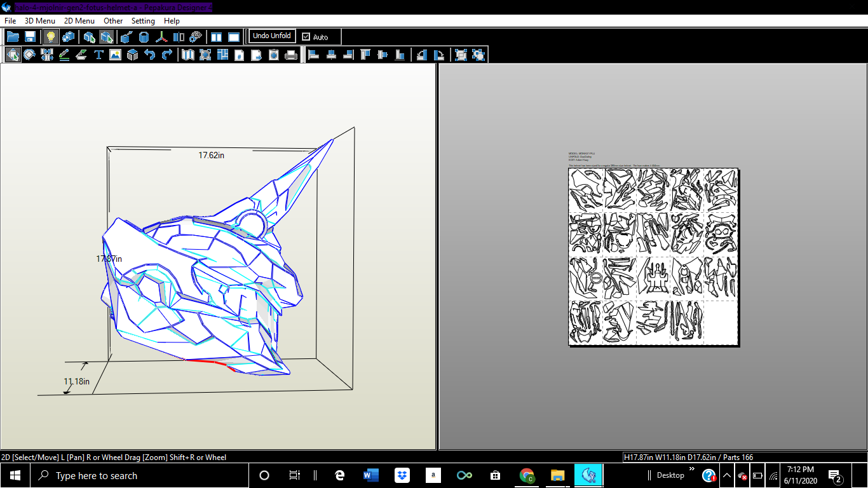Click the eye and gear view settings icon
Viewport: 868px width, 488px height.
(196, 37)
